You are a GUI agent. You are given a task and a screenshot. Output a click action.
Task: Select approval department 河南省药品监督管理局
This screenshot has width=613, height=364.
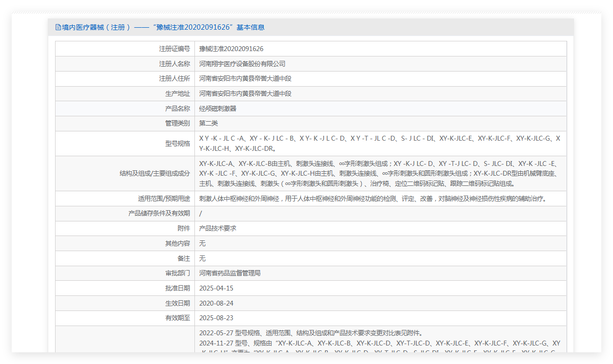click(230, 273)
